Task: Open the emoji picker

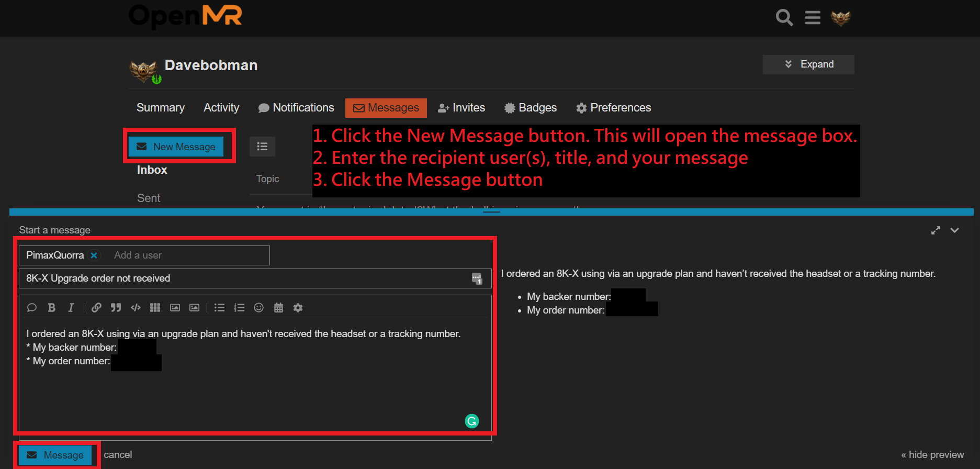Action: tap(258, 308)
